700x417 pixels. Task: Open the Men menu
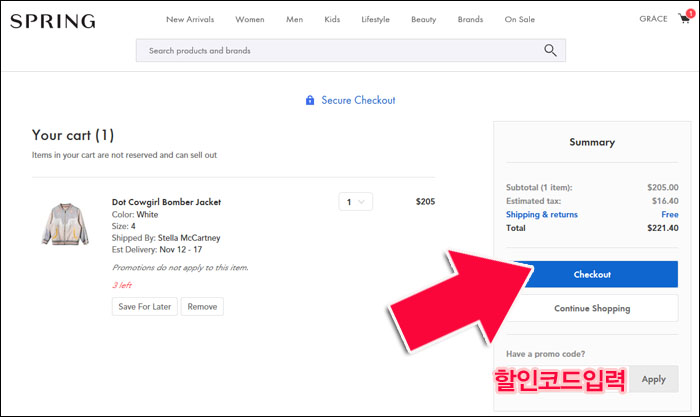tap(295, 19)
